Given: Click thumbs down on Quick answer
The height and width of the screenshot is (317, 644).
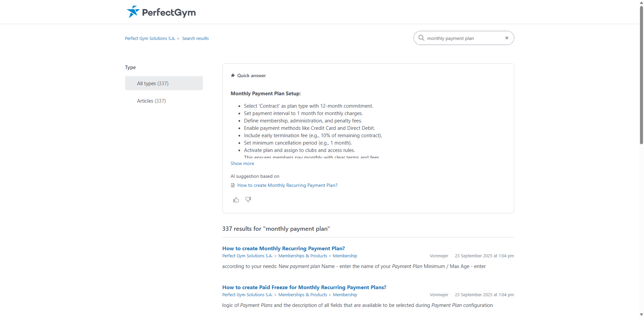Looking at the screenshot, I should click(x=248, y=200).
